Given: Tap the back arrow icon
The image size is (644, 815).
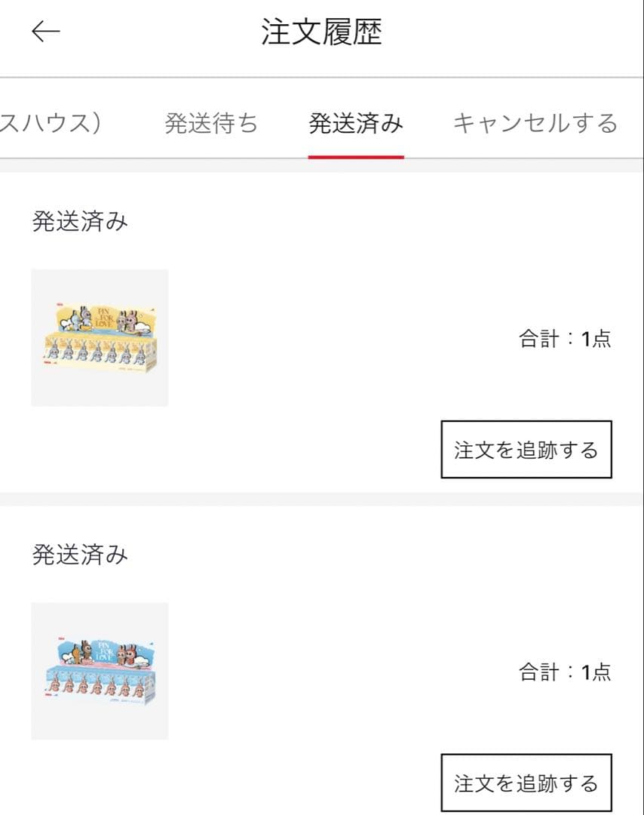Looking at the screenshot, I should (x=45, y=32).
